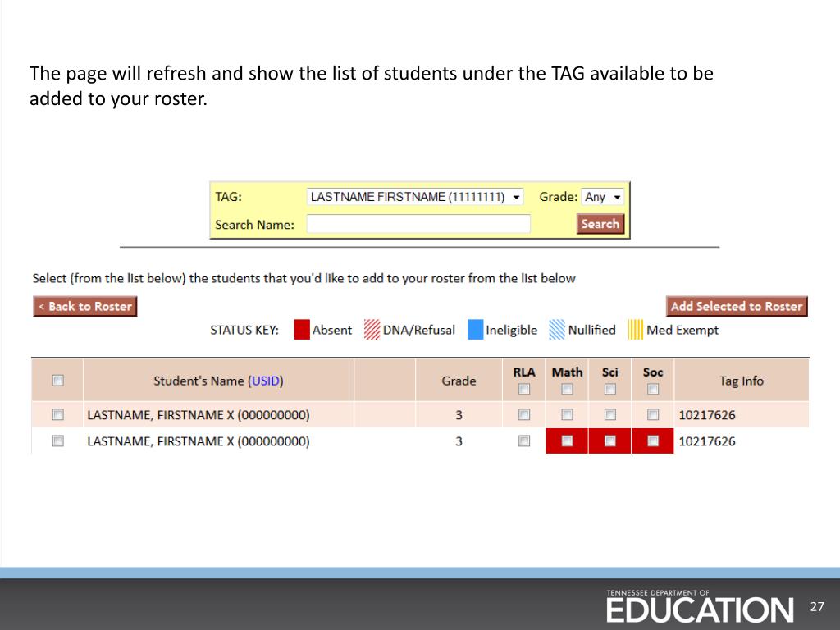840x630 pixels.
Task: Click the striped red DNA/Refusal status swatch
Action: click(372, 330)
